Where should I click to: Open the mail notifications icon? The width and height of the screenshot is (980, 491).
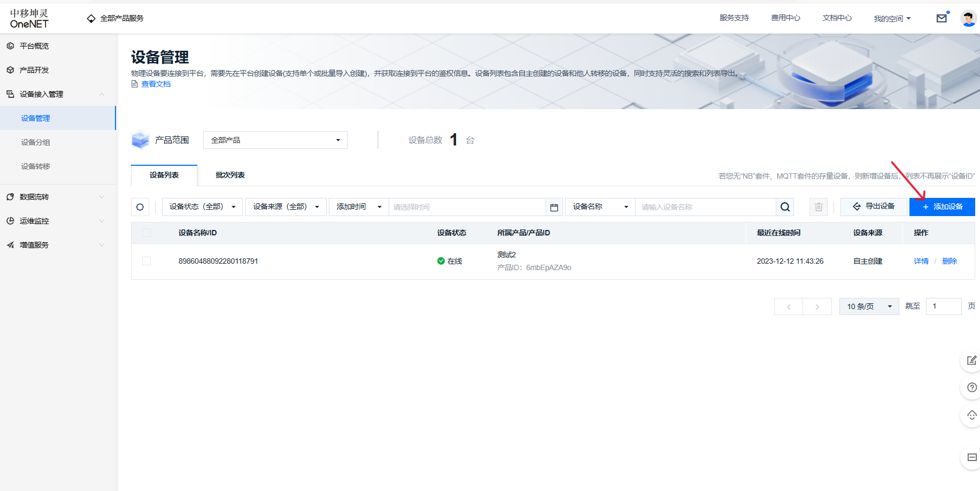coord(942,18)
